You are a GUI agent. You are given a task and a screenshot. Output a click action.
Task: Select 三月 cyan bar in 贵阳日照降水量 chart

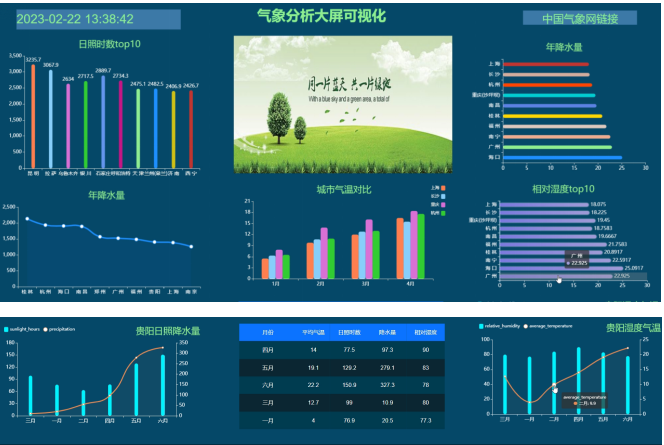click(30, 396)
